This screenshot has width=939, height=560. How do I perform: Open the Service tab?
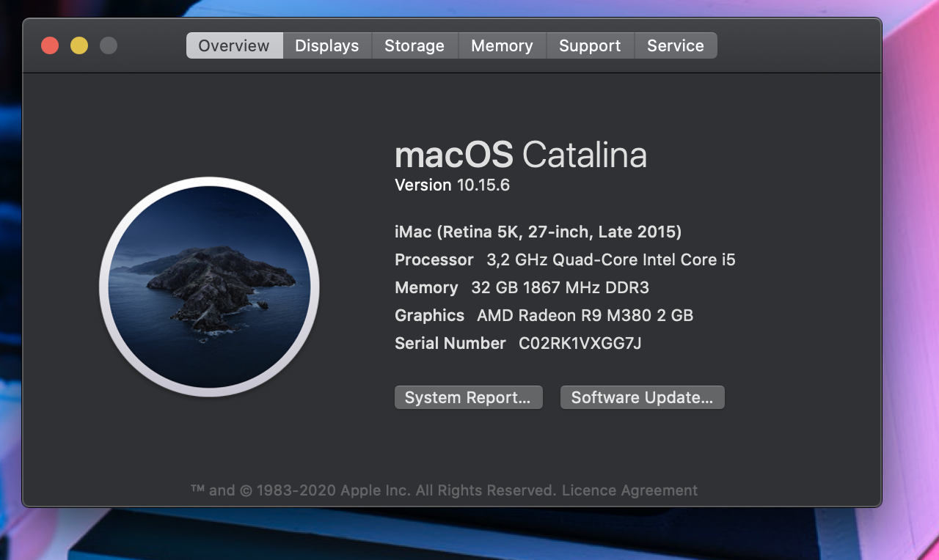pyautogui.click(x=676, y=45)
